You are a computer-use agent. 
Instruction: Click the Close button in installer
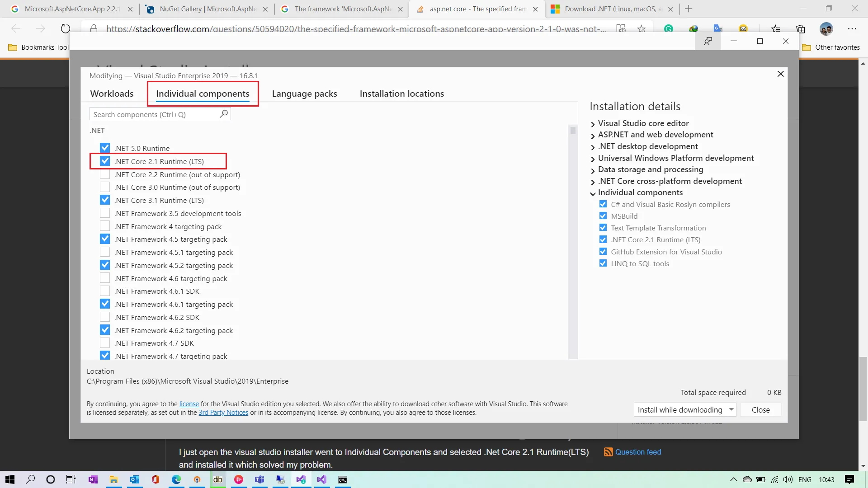tap(760, 409)
